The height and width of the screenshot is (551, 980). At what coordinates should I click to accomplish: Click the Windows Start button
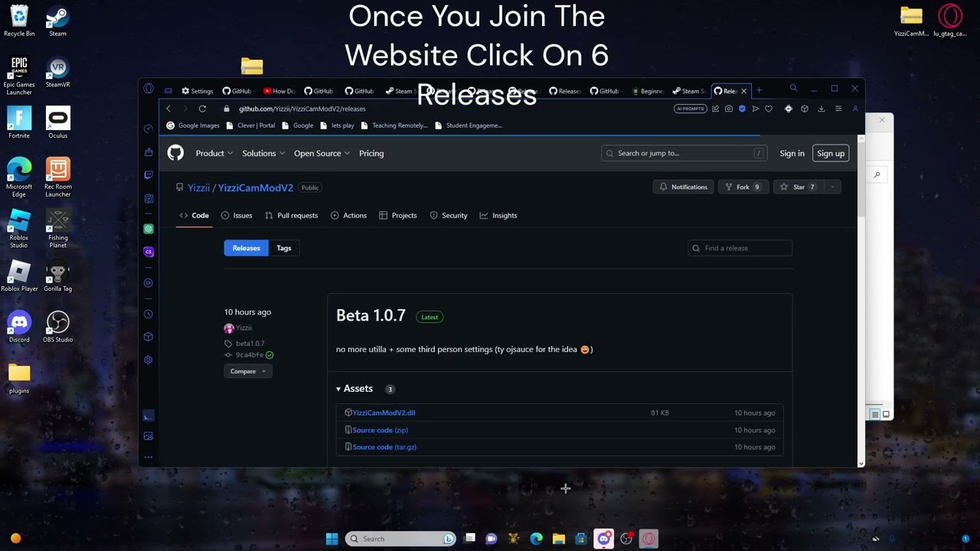pyautogui.click(x=332, y=539)
